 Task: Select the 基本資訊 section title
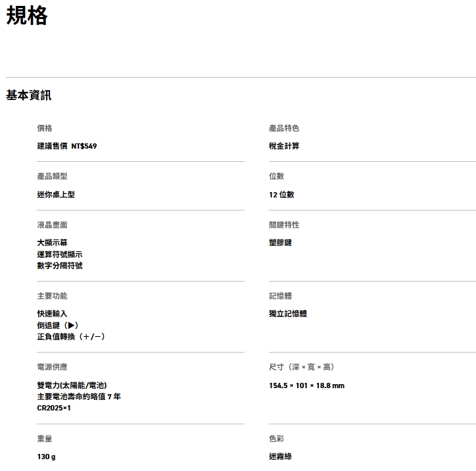coord(29,95)
